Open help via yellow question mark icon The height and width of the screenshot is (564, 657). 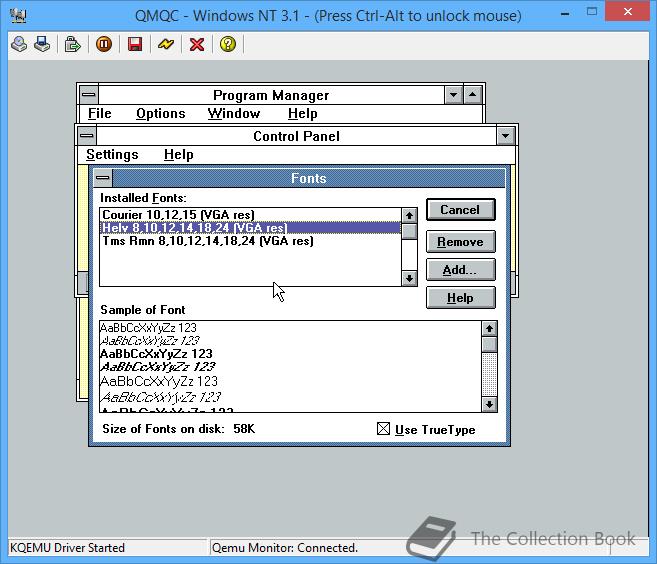[228, 44]
